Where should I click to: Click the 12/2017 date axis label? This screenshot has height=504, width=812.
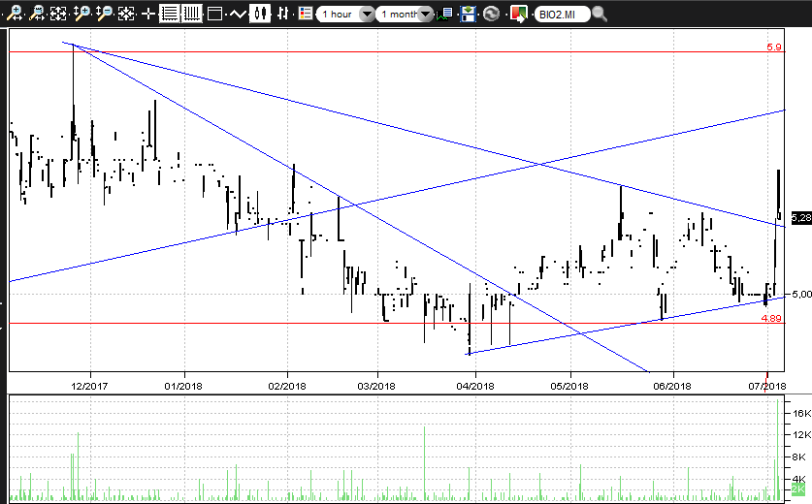(89, 386)
